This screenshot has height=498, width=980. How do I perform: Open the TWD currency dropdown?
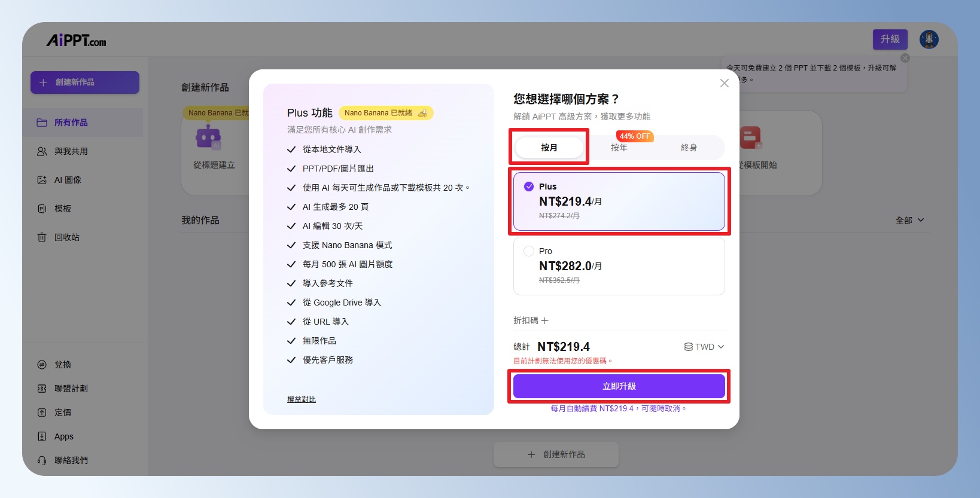704,347
